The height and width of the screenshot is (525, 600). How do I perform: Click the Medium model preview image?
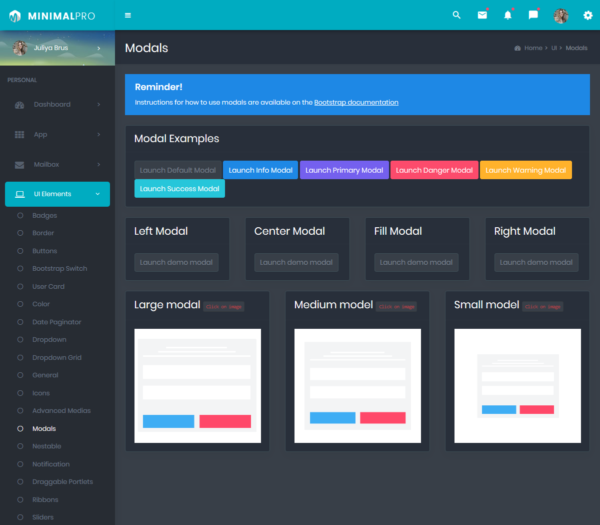click(357, 386)
